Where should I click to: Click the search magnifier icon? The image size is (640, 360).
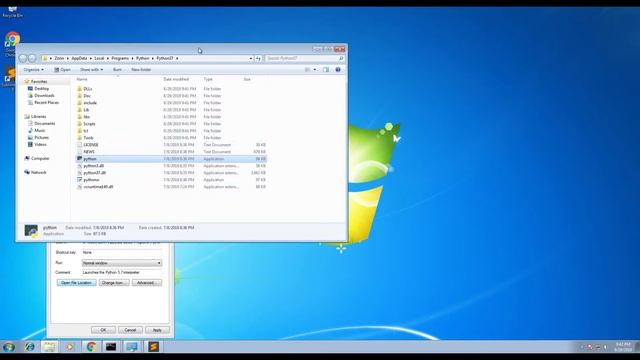click(341, 58)
